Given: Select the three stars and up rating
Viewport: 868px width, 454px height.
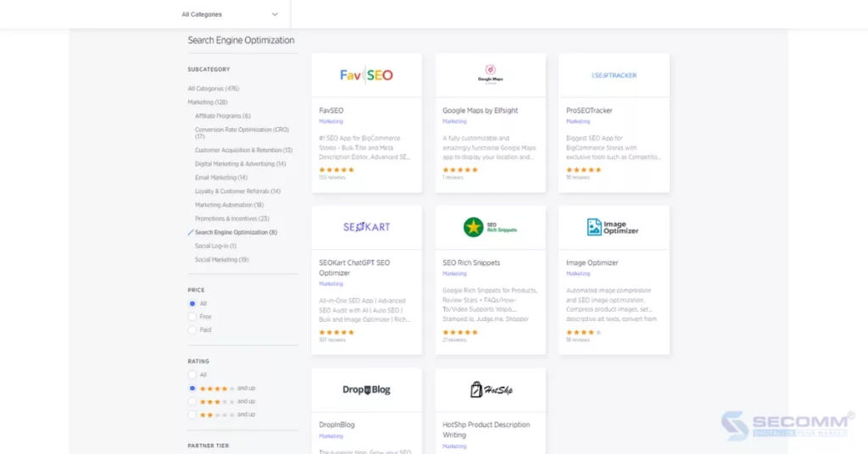Looking at the screenshot, I should [192, 401].
